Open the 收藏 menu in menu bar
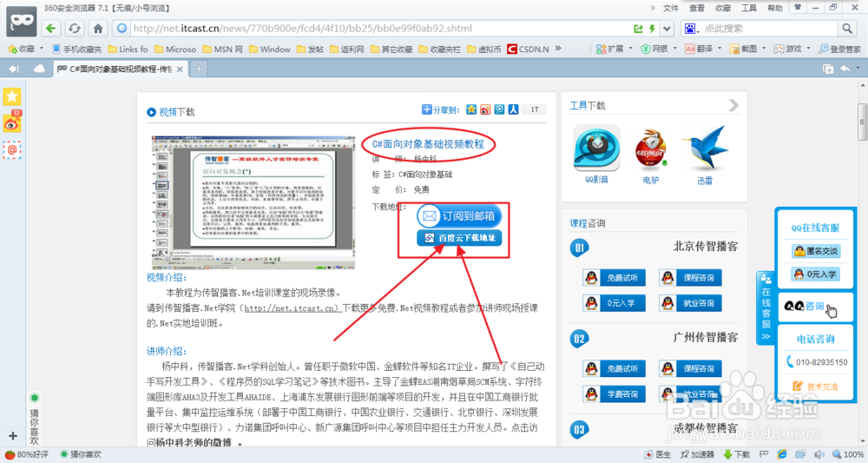The image size is (868, 463). (x=723, y=8)
